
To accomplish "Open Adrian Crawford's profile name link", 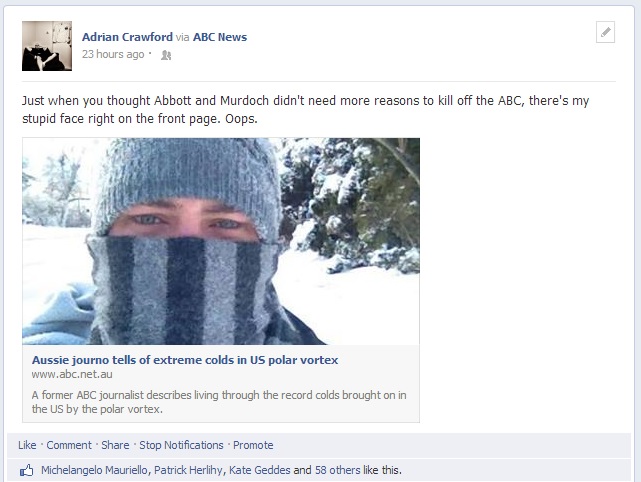I will [127, 37].
